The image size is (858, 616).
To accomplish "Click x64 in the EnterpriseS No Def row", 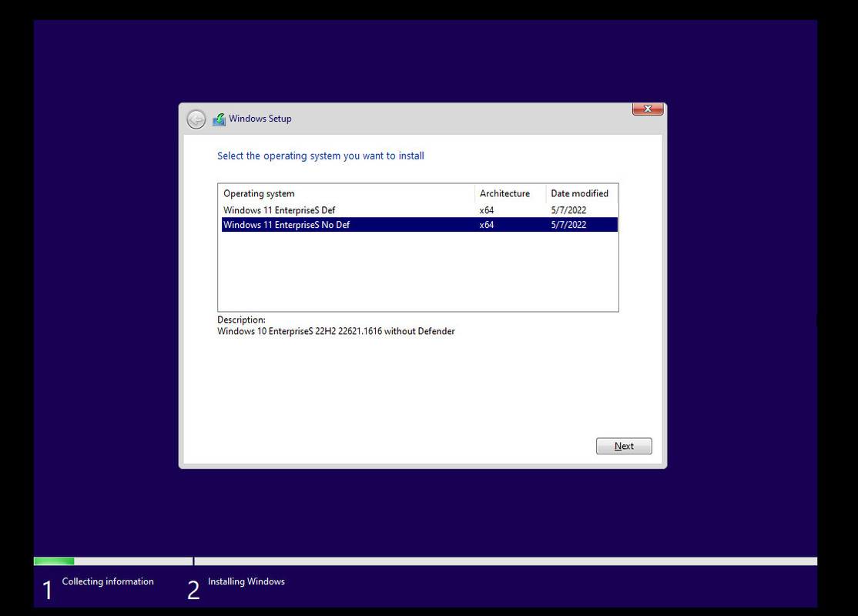I will [487, 225].
